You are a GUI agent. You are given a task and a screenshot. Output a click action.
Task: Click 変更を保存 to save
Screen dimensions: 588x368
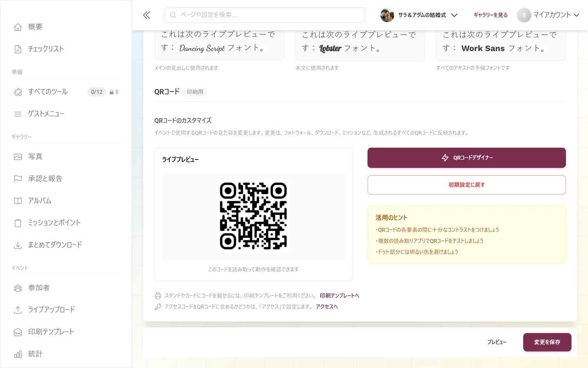[x=547, y=342]
